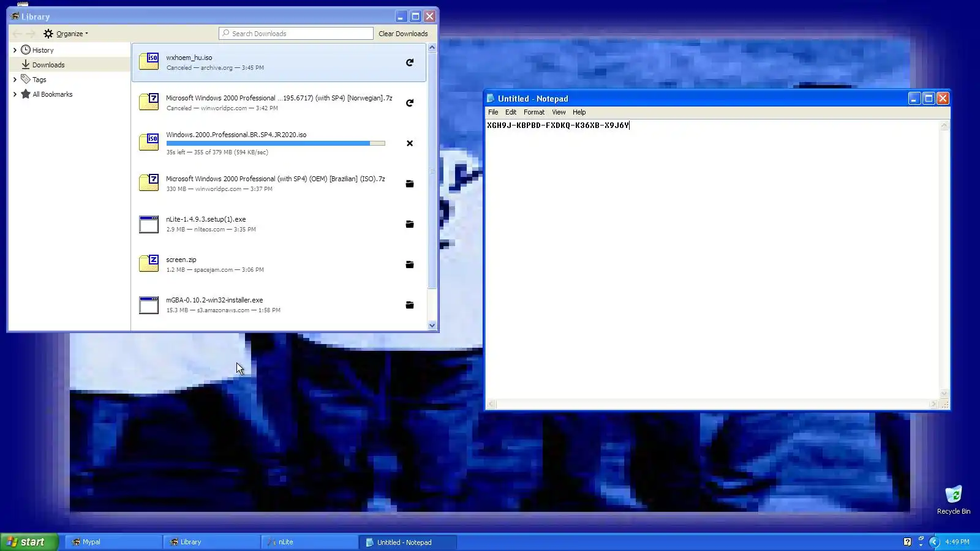Switch to Mypal in the taskbar

(113, 542)
